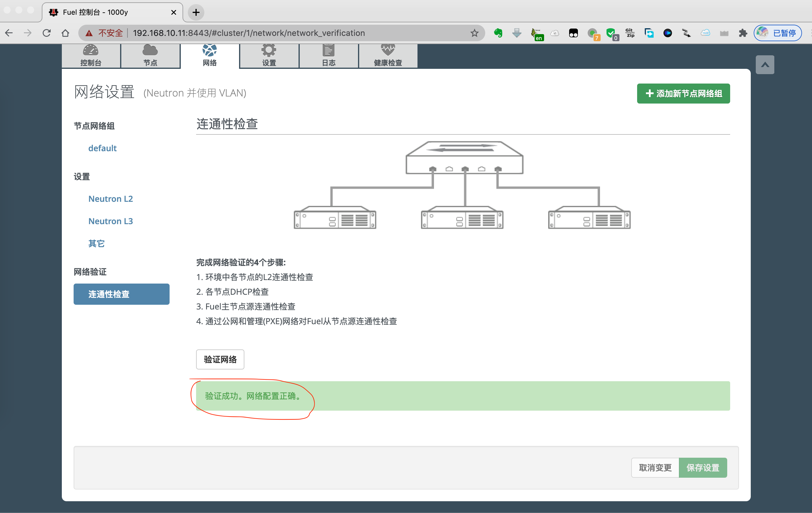Click the step 4 公网和管理(PXE) line
This screenshot has height=513, width=812.
[296, 321]
